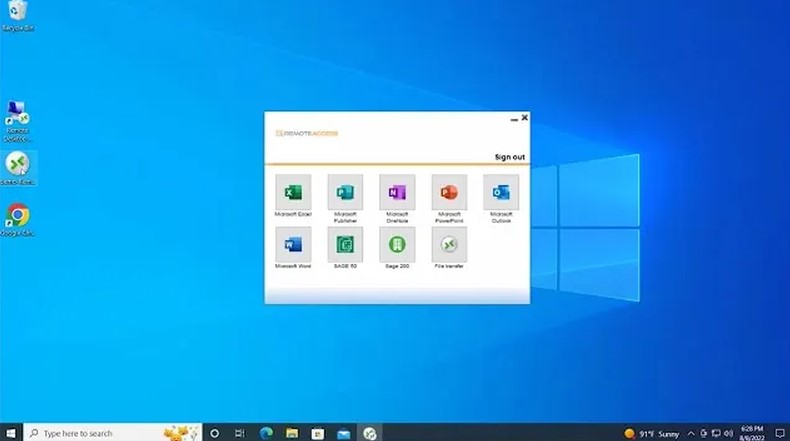Viewport: 790px width, 441px height.
Task: Open the Action Center notifications icon
Action: pyautogui.click(x=780, y=433)
